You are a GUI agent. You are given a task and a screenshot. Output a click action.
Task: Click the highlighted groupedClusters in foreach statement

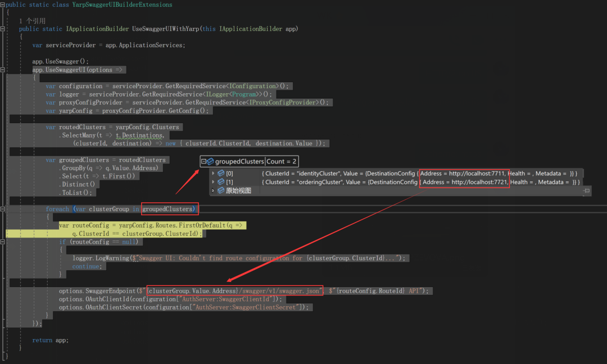tap(169, 209)
